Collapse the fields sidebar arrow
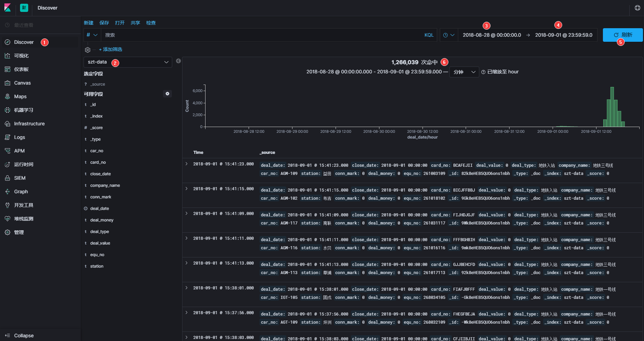644x341 pixels. [x=178, y=61]
